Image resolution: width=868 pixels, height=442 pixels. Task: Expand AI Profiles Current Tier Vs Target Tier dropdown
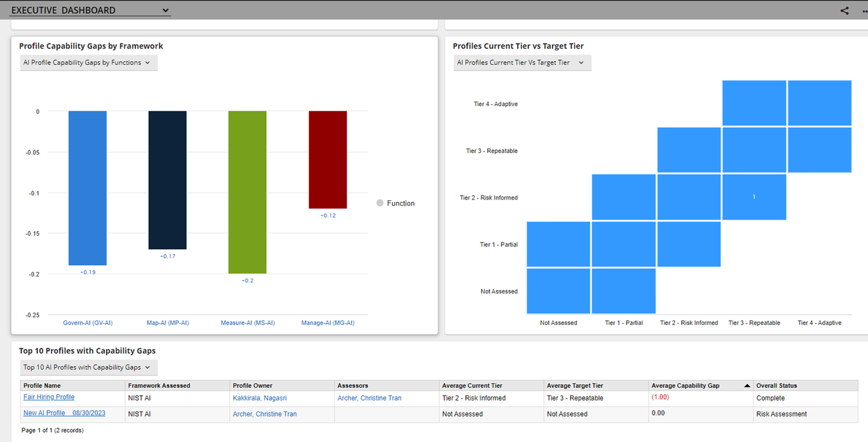point(522,62)
